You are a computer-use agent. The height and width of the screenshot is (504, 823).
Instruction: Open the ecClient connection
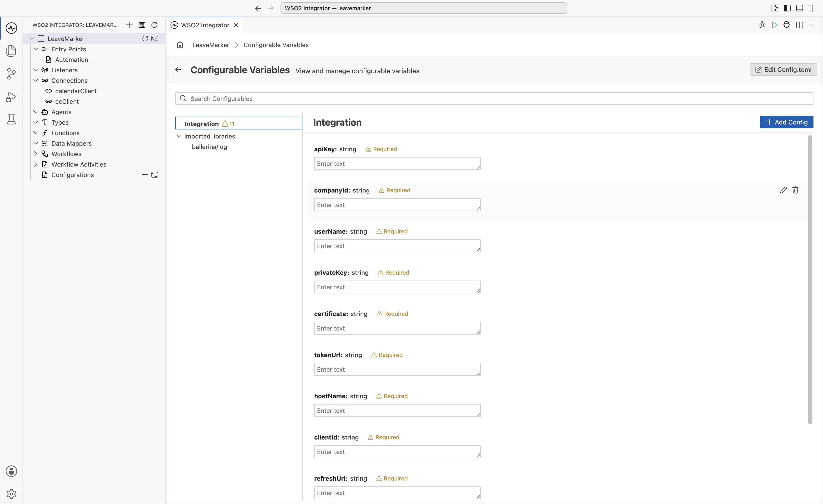[x=67, y=101]
